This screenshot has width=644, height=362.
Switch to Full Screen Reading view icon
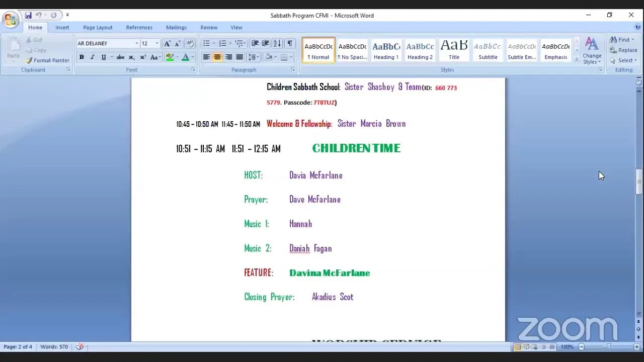(526, 347)
